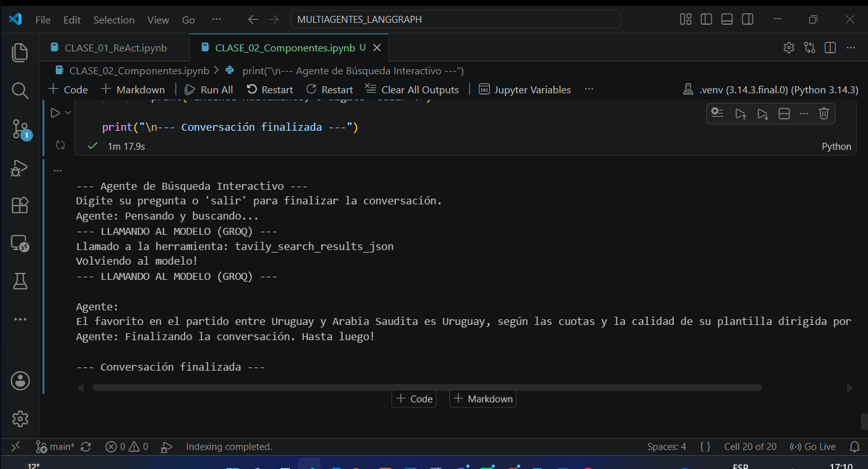This screenshot has width=868, height=469.
Task: Insert Code cell below the output
Action: pyautogui.click(x=414, y=399)
